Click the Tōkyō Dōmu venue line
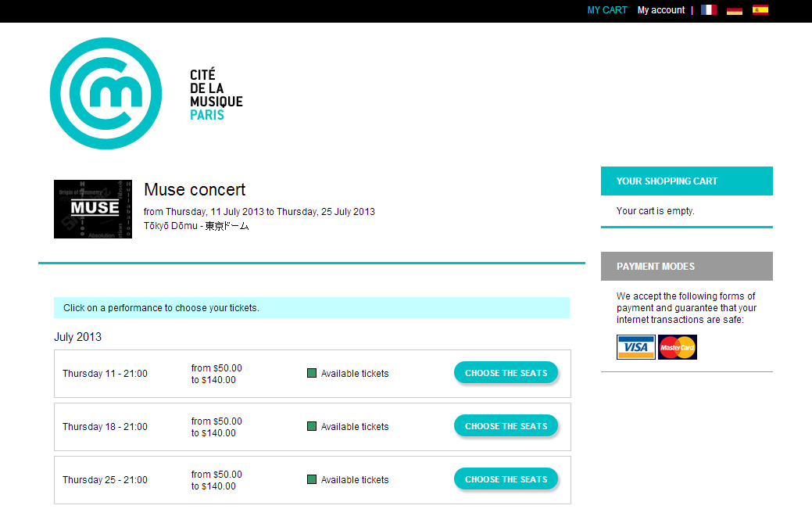Viewport: 812px width, 509px height. [196, 226]
